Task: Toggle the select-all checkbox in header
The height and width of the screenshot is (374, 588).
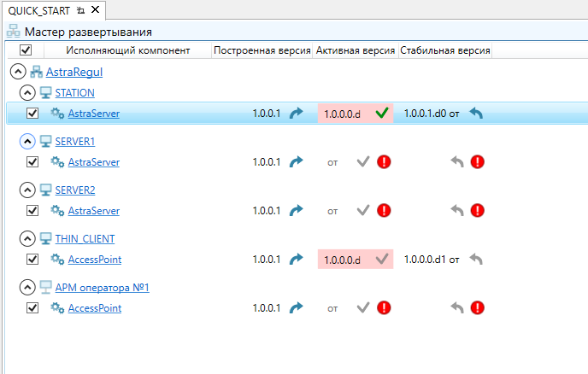Action: 26,51
